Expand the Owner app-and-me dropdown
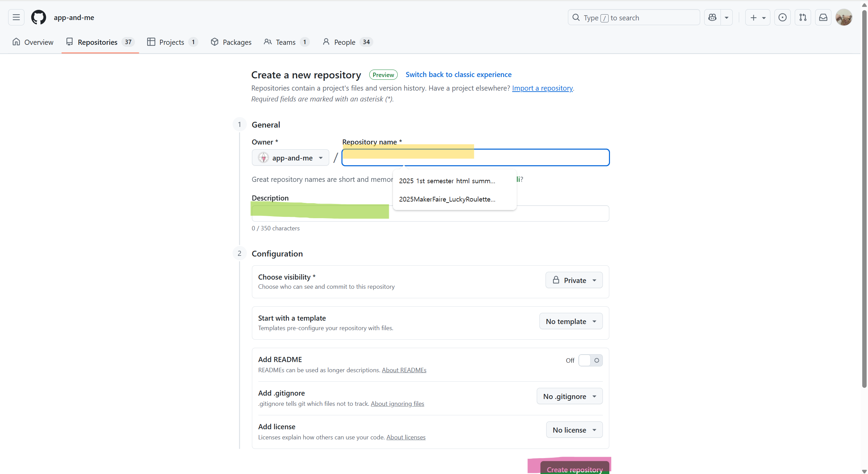Screen dimensions: 868x474 [291, 158]
